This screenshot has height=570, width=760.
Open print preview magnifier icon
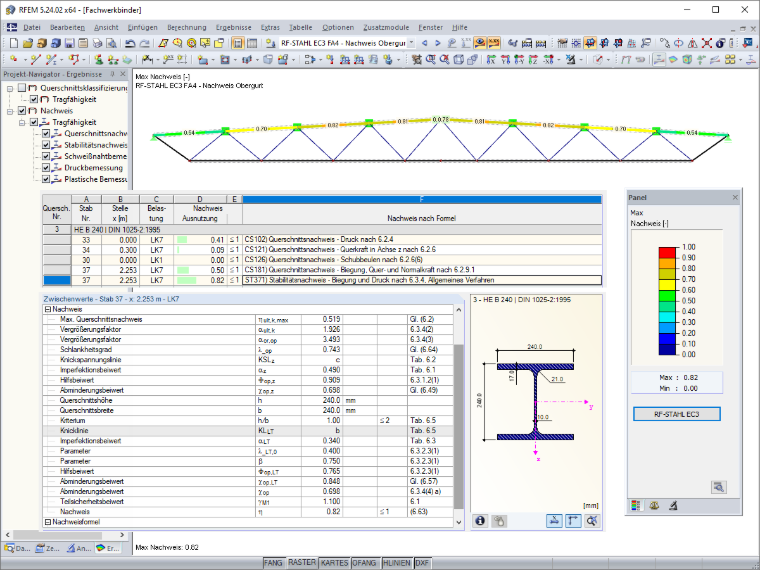(111, 43)
